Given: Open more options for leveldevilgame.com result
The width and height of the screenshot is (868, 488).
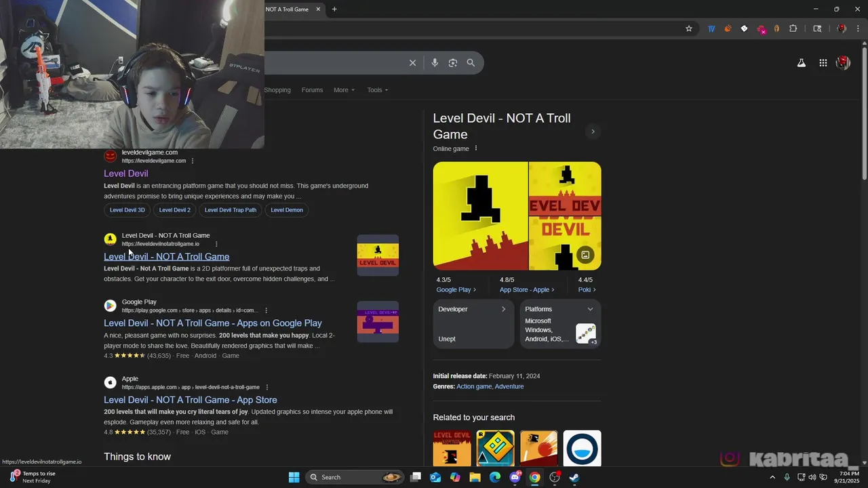Looking at the screenshot, I should pos(193,161).
